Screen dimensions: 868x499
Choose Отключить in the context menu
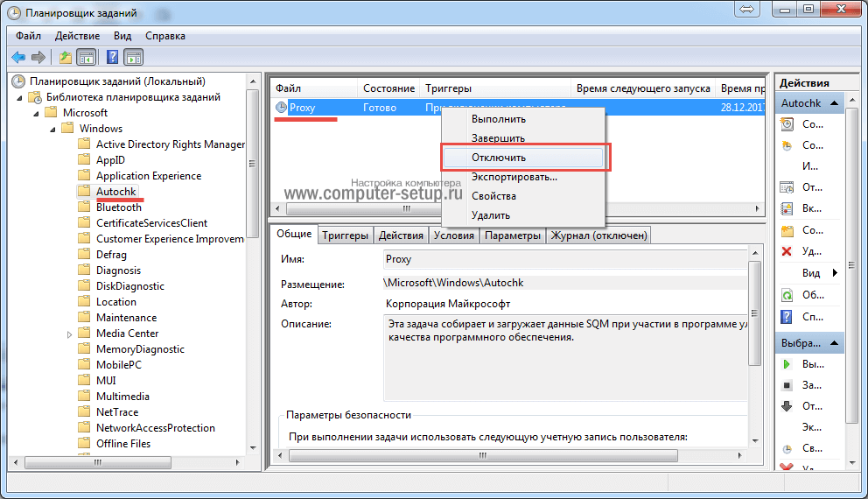(x=498, y=158)
